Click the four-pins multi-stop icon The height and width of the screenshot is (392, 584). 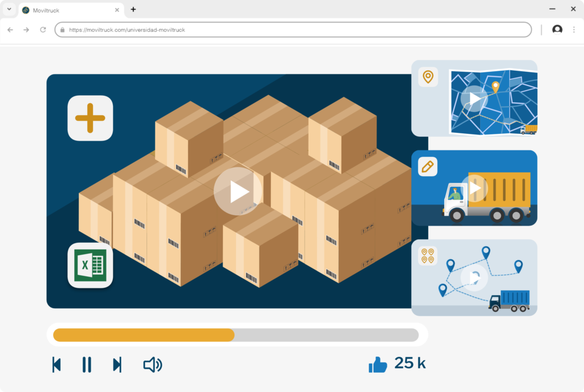pos(427,256)
